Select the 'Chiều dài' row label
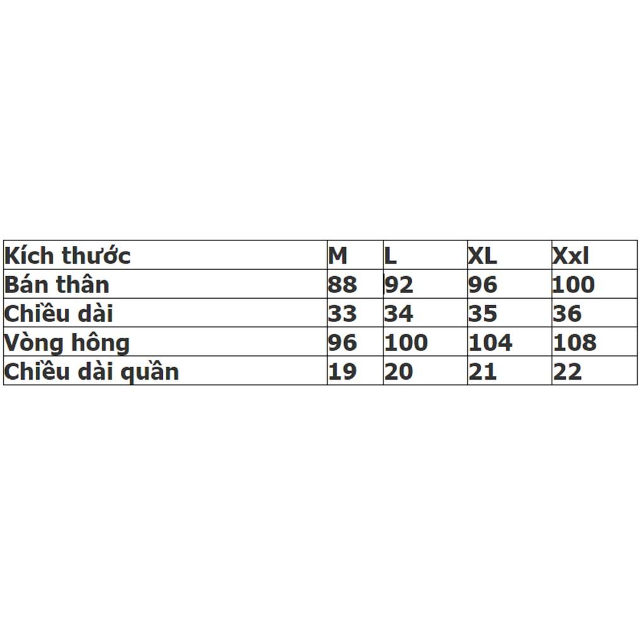Screen dimensions: 644x644 [x=165, y=313]
